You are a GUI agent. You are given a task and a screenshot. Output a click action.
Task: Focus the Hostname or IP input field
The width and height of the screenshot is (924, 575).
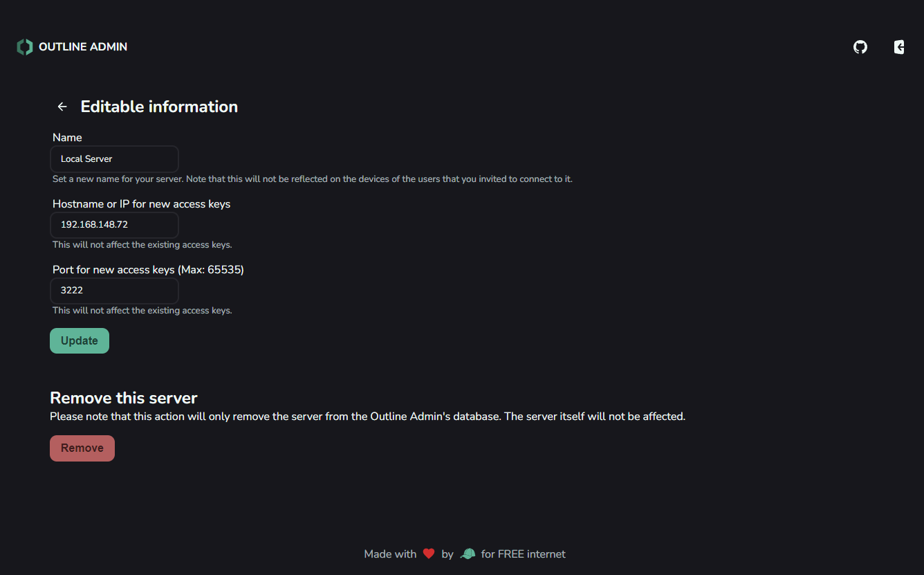115,225
